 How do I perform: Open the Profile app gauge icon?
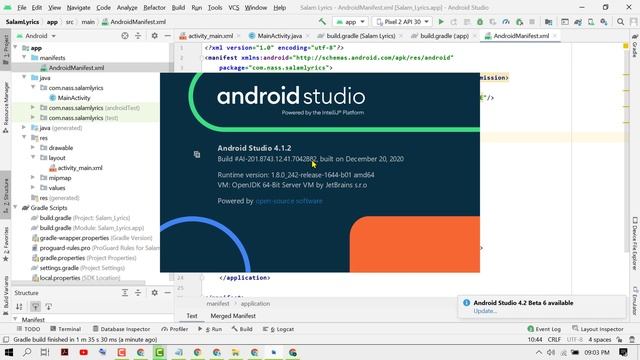(x=506, y=22)
